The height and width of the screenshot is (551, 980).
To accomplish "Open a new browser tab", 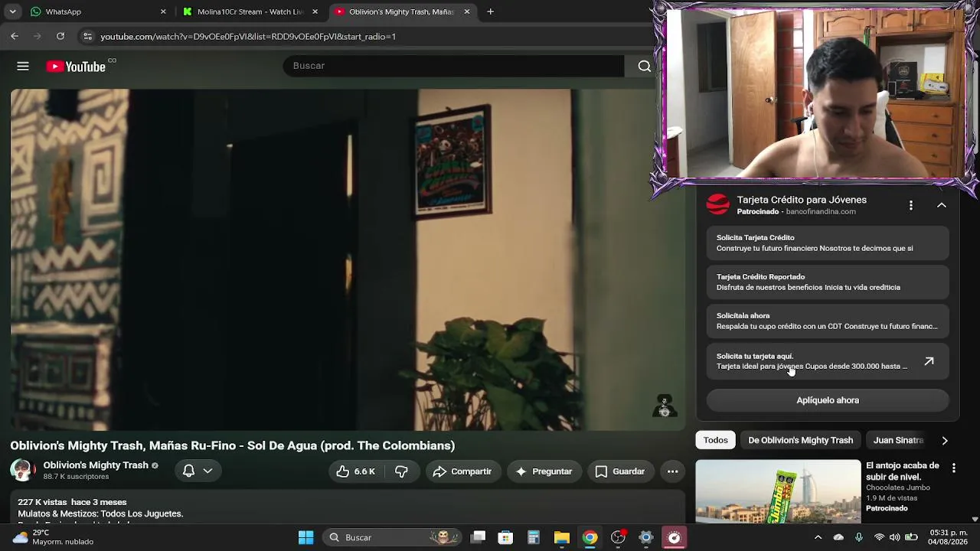I will (x=490, y=11).
